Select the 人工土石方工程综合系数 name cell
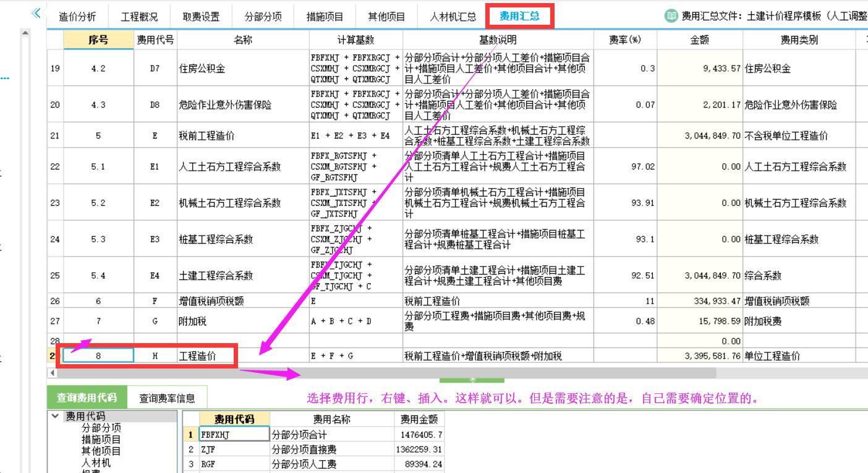Screen dimensions: 868x473 tap(243, 166)
